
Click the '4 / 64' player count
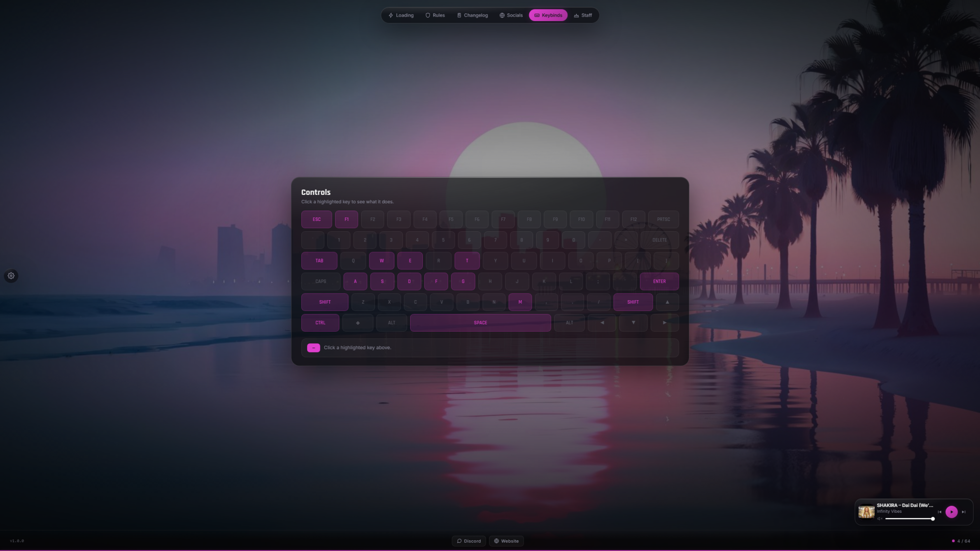963,541
